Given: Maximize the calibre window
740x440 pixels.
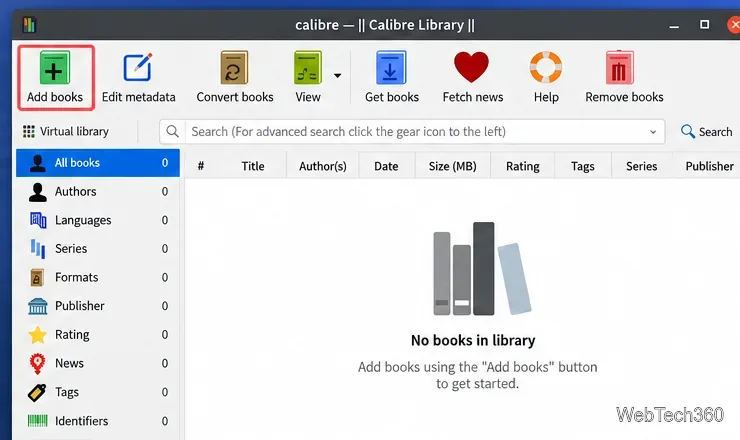Looking at the screenshot, I should [705, 25].
